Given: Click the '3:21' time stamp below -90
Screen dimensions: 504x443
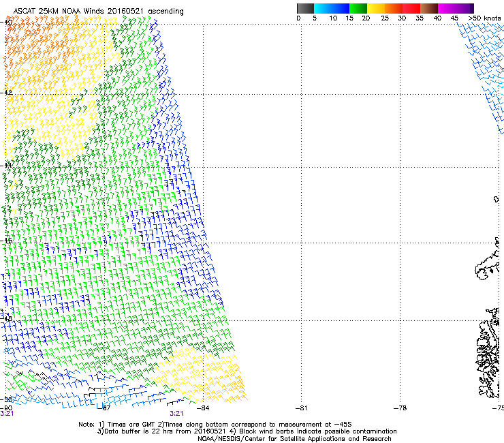Looking at the screenshot, I should [7, 414].
